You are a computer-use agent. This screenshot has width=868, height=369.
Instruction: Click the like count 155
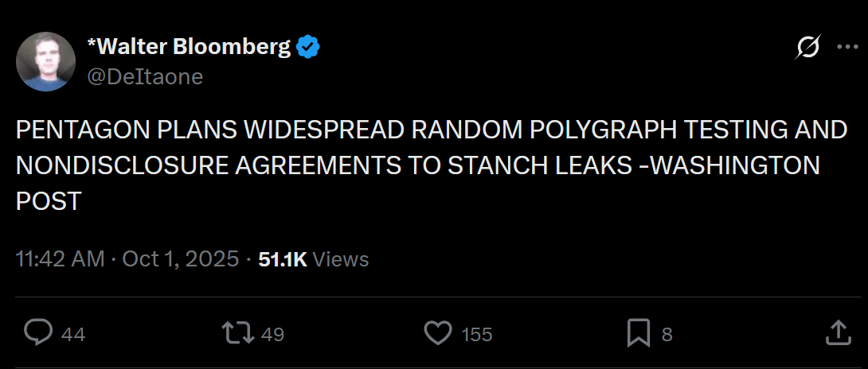click(x=476, y=335)
